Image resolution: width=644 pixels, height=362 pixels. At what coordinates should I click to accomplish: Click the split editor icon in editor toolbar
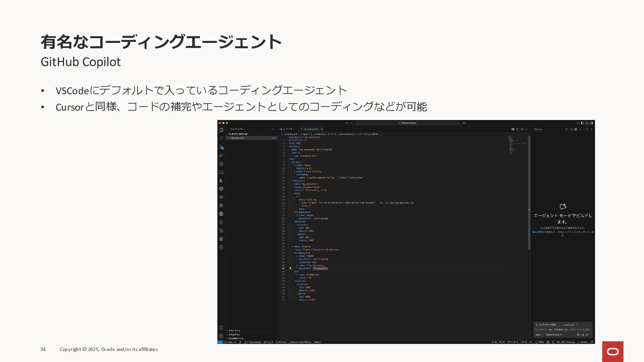pyautogui.click(x=522, y=129)
